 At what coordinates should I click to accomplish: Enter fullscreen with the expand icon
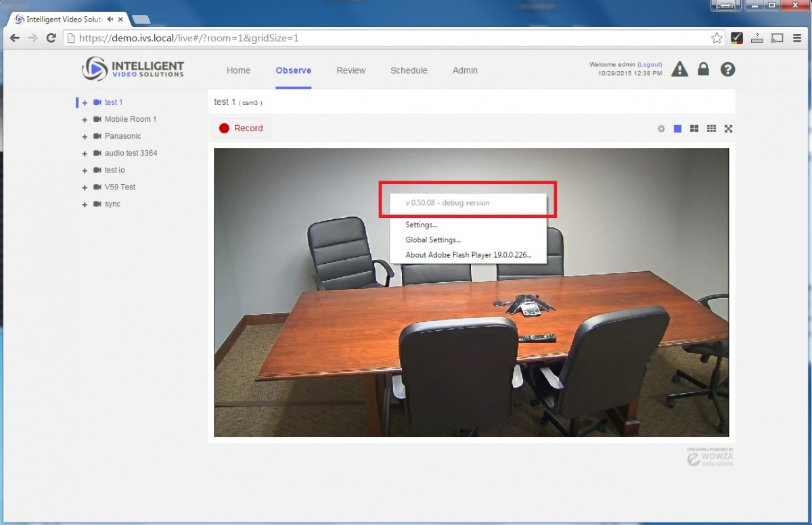tap(729, 129)
